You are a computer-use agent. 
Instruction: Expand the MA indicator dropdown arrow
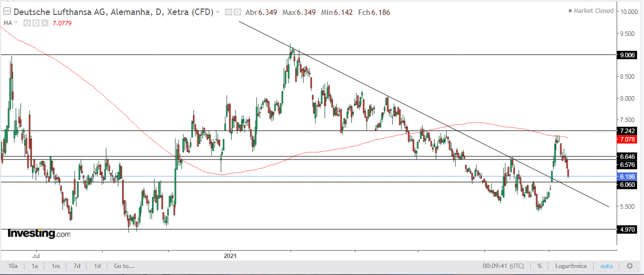pyautogui.click(x=16, y=23)
